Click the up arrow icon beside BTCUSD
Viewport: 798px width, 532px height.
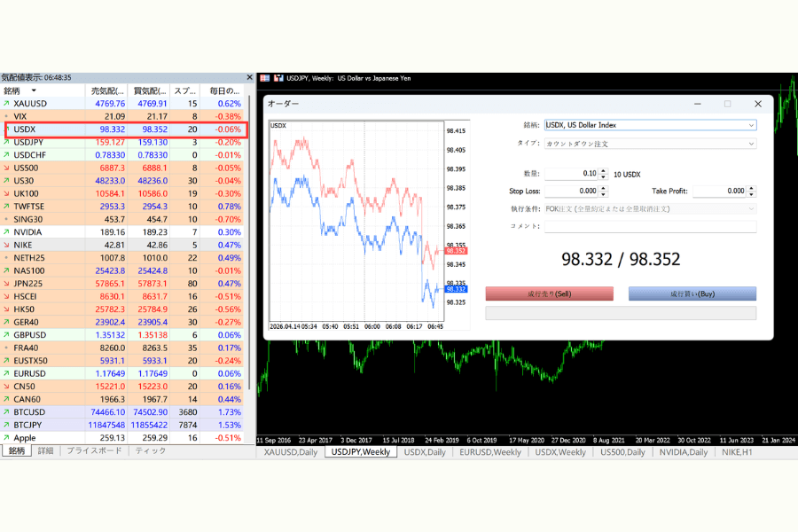(x=7, y=412)
